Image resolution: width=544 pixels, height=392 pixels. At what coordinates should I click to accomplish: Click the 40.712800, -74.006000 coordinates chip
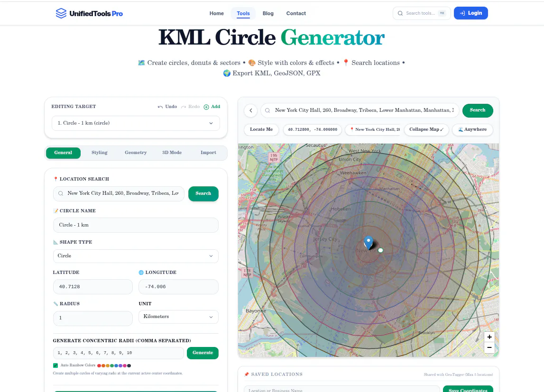pyautogui.click(x=312, y=129)
